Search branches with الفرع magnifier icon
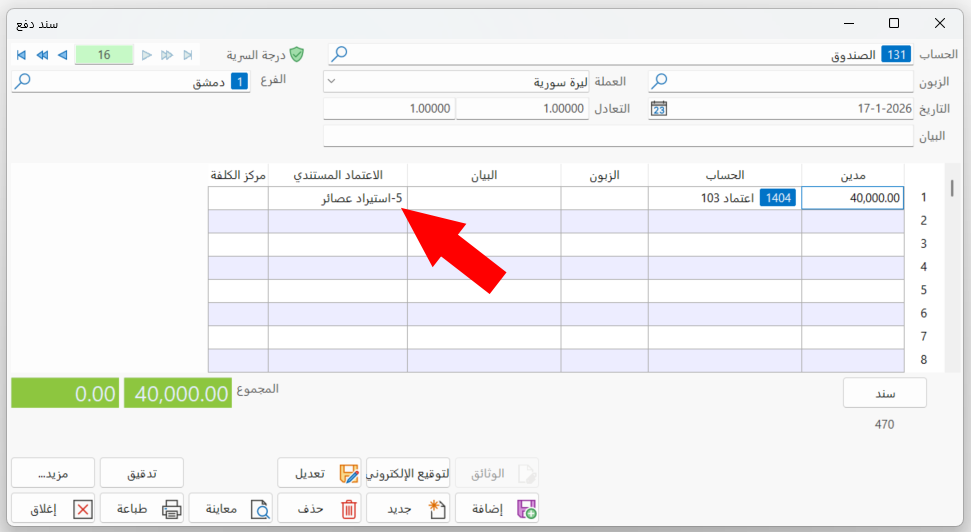Image resolution: width=971 pixels, height=532 pixels. pyautogui.click(x=23, y=81)
